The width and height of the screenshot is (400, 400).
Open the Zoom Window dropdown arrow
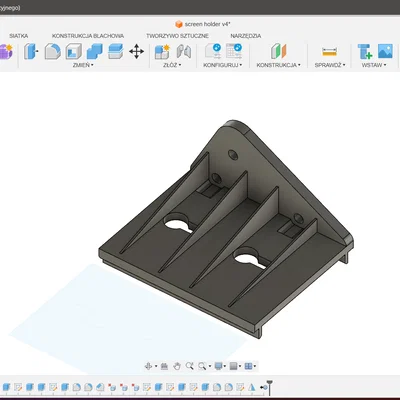tap(209, 366)
